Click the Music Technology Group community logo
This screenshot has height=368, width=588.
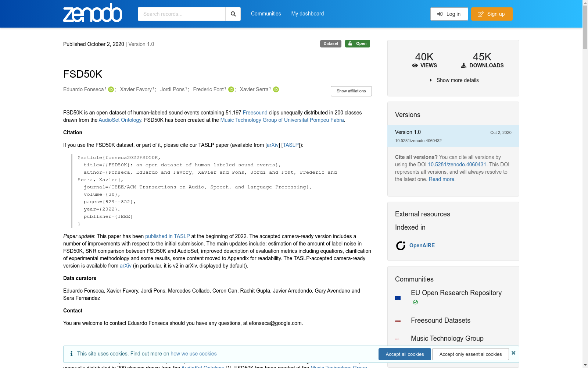[397, 339]
